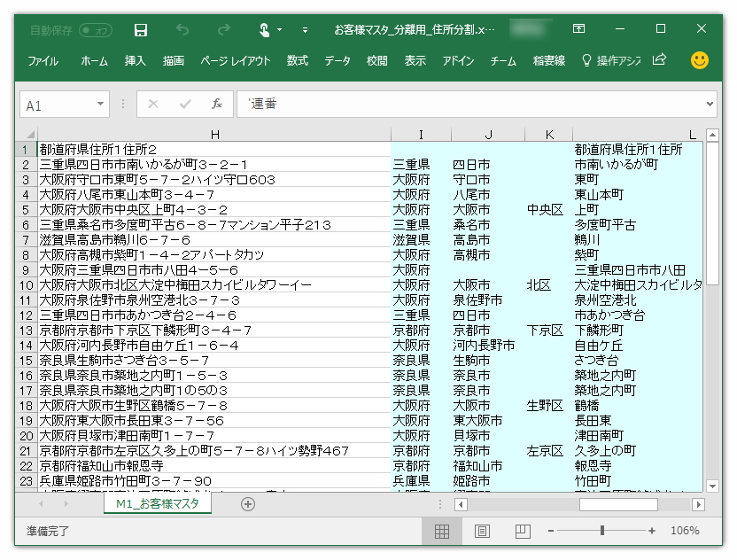Open the smiley Feedback icon
The height and width of the screenshot is (560, 737).
pyautogui.click(x=699, y=62)
